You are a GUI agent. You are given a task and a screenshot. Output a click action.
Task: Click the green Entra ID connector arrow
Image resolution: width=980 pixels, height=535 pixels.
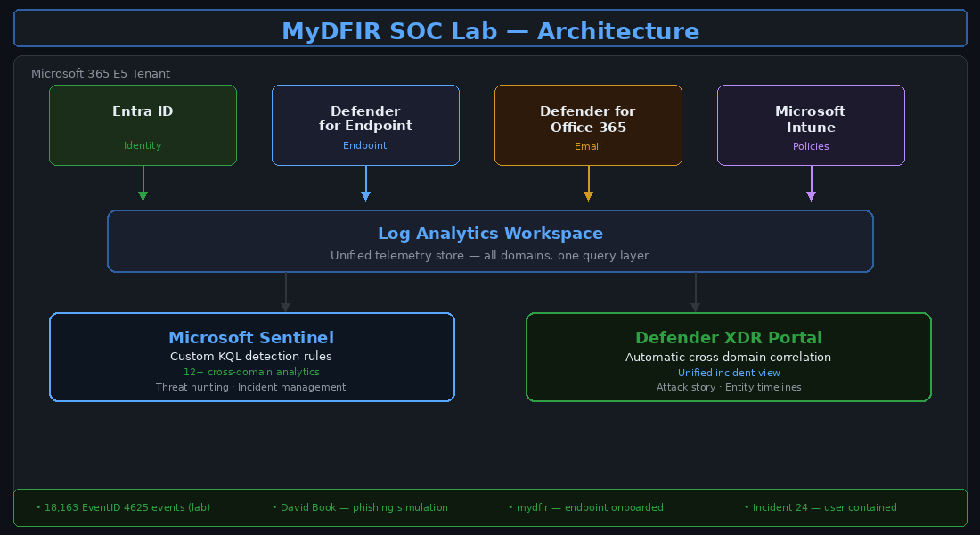[143, 187]
